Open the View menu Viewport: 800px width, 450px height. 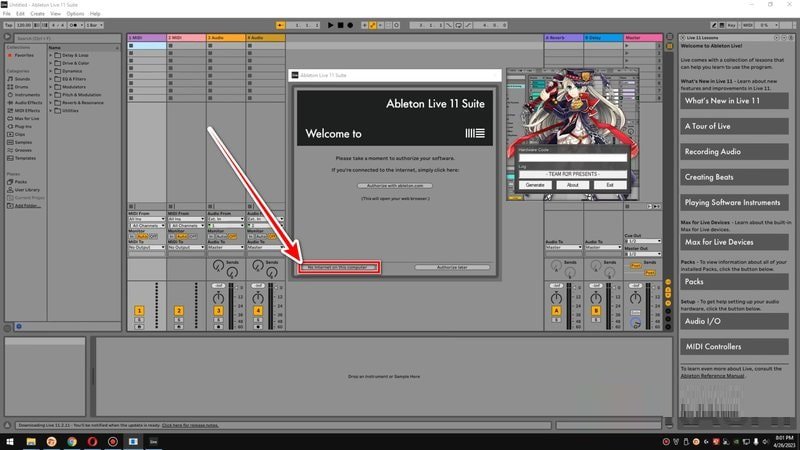point(56,14)
